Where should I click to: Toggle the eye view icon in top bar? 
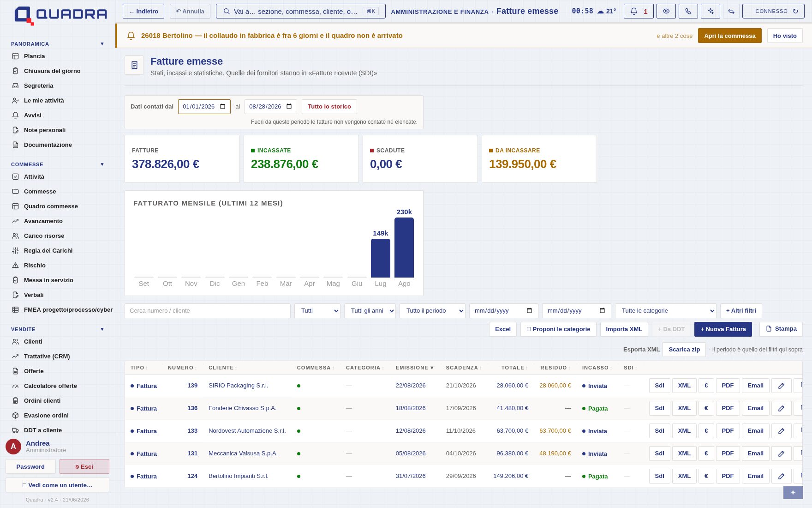[666, 11]
